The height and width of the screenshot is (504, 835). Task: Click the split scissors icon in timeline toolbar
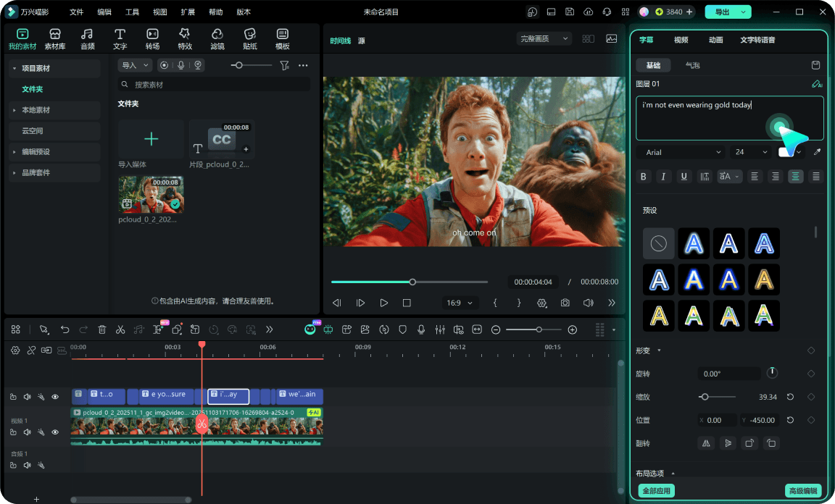tap(120, 330)
